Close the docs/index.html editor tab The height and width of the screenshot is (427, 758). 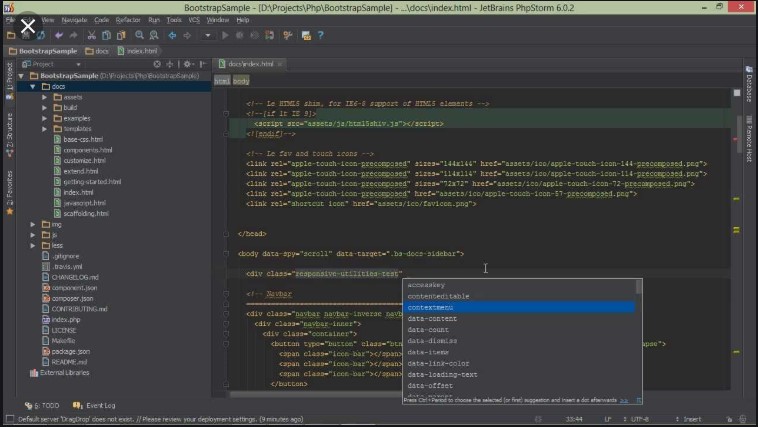point(279,64)
